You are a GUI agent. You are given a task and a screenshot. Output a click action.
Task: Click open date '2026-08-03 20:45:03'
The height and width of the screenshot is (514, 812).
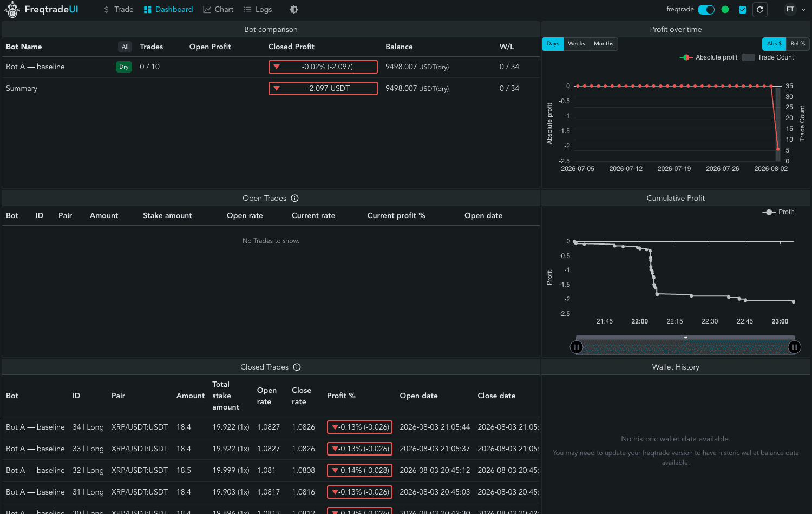[435, 492]
